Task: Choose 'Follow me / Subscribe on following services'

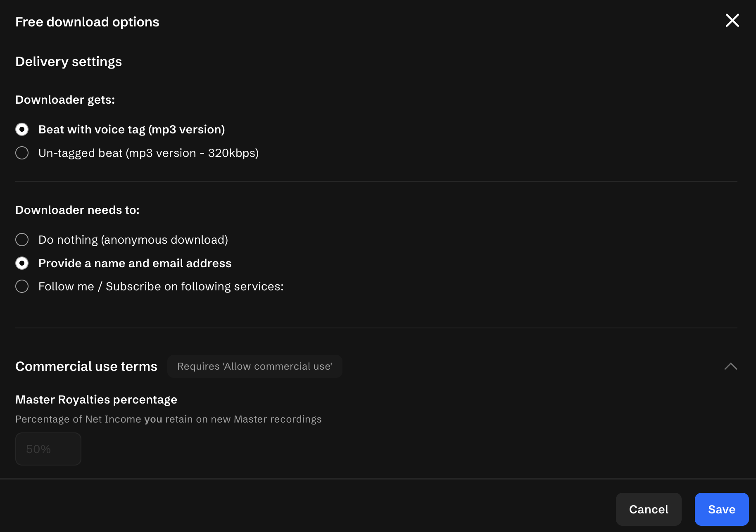Action: 22,286
